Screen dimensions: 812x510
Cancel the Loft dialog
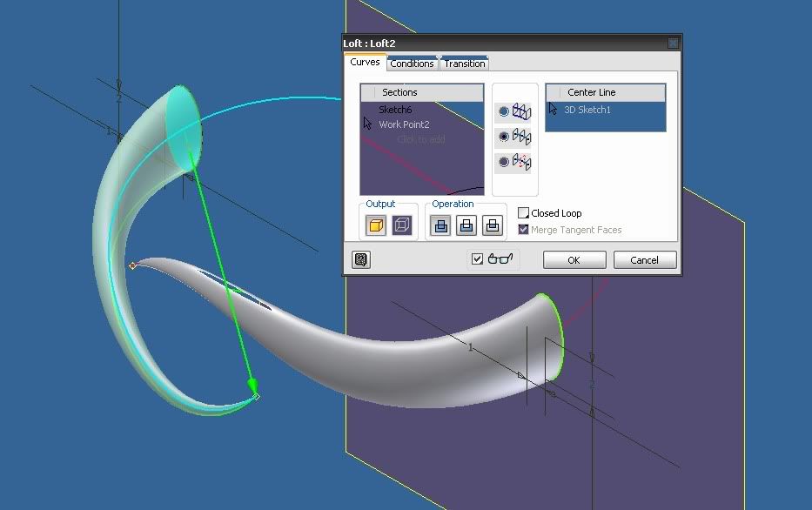[644, 260]
